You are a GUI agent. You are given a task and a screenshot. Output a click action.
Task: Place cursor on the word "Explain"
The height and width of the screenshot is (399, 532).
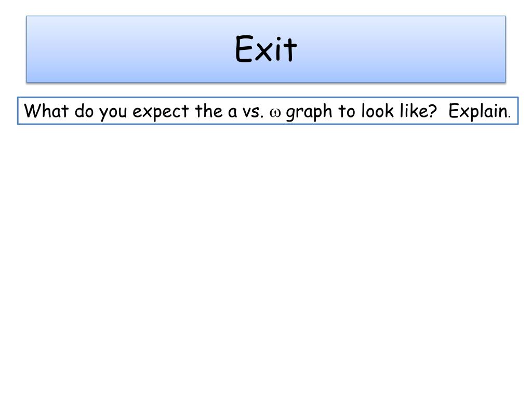coord(478,111)
